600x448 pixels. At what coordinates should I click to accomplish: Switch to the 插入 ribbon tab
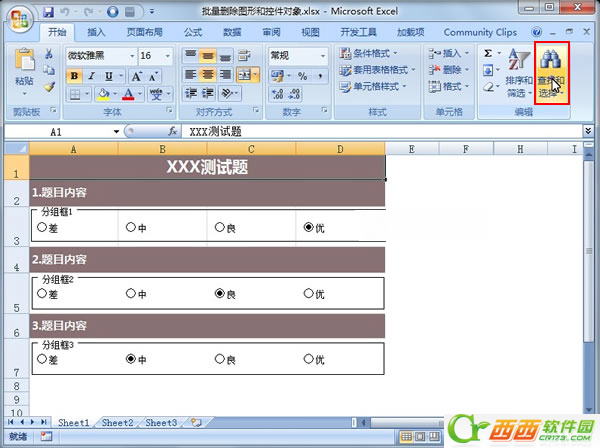click(97, 32)
